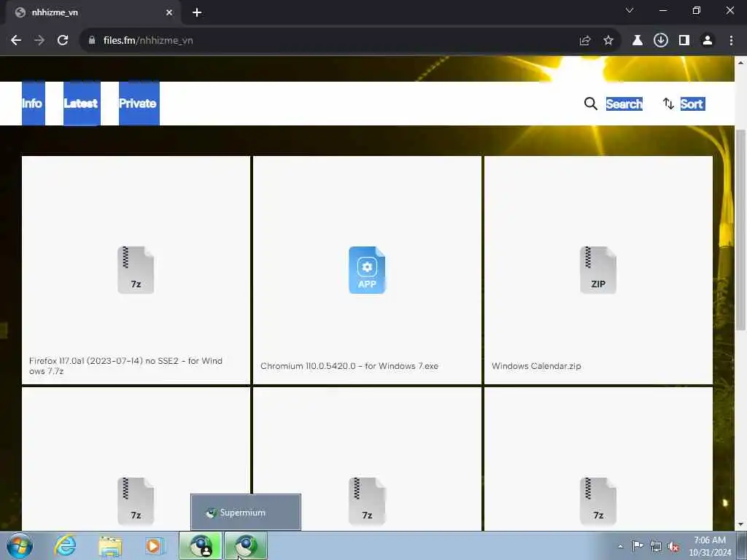
Task: Click the forward navigation arrow
Action: (x=39, y=41)
